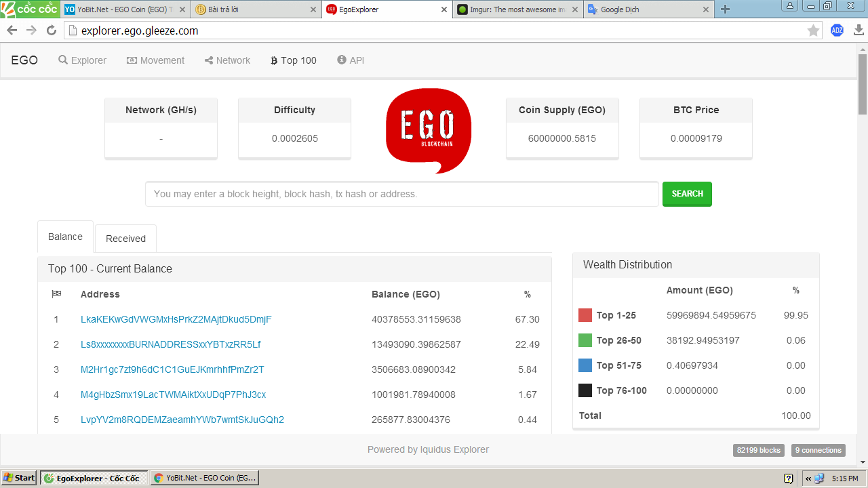This screenshot has height=488, width=868.
Task: Click the Cốc Cốc browser logo button
Action: tap(30, 9)
